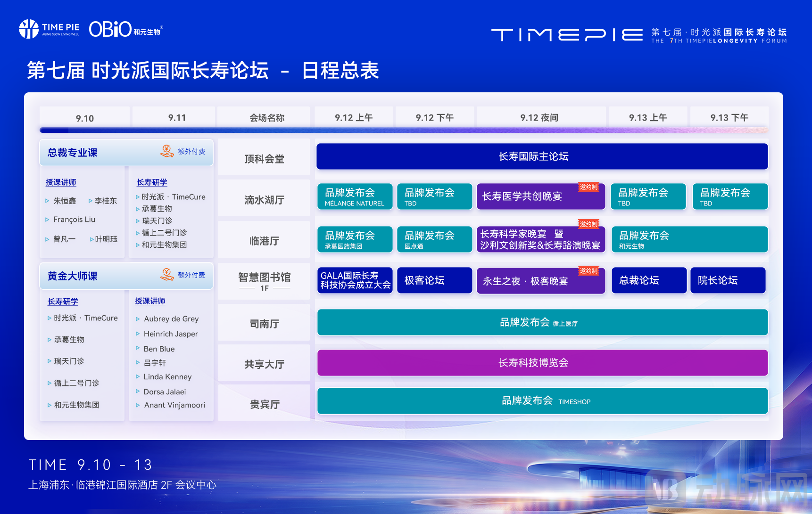Image resolution: width=812 pixels, height=514 pixels.
Task: Select venue name 共享大厅
Action: (265, 365)
